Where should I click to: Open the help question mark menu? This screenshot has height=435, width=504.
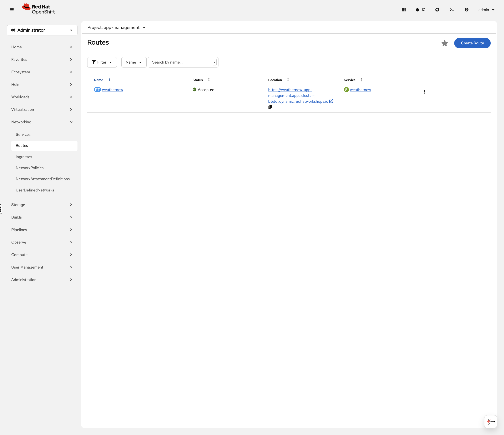pyautogui.click(x=466, y=10)
